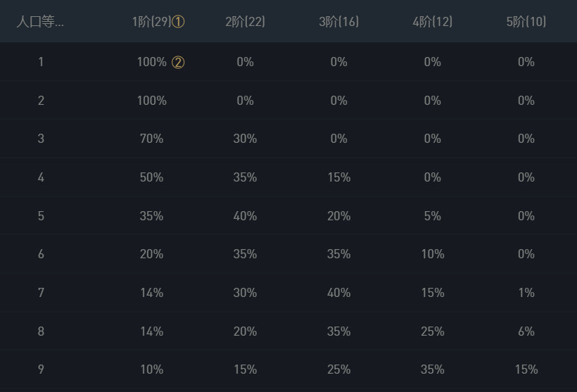Select population level 5 row label
Image resolution: width=577 pixels, height=392 pixels.
pos(41,216)
